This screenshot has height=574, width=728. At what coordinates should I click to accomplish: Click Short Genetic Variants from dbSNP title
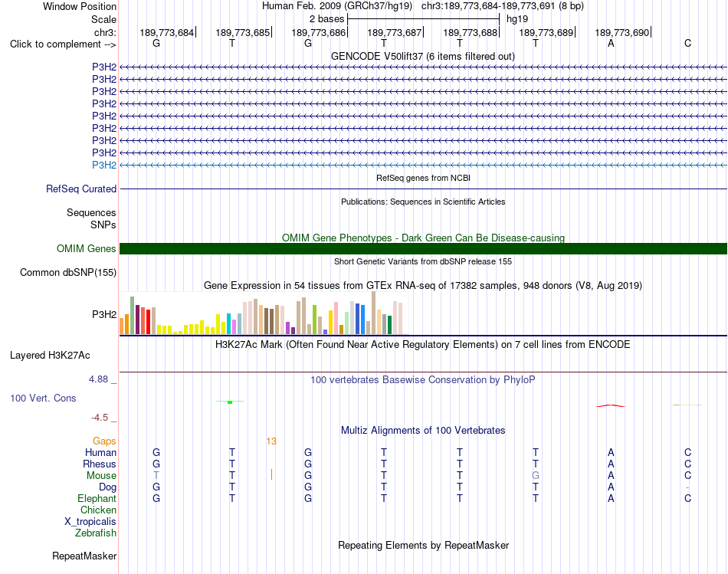coord(423,261)
